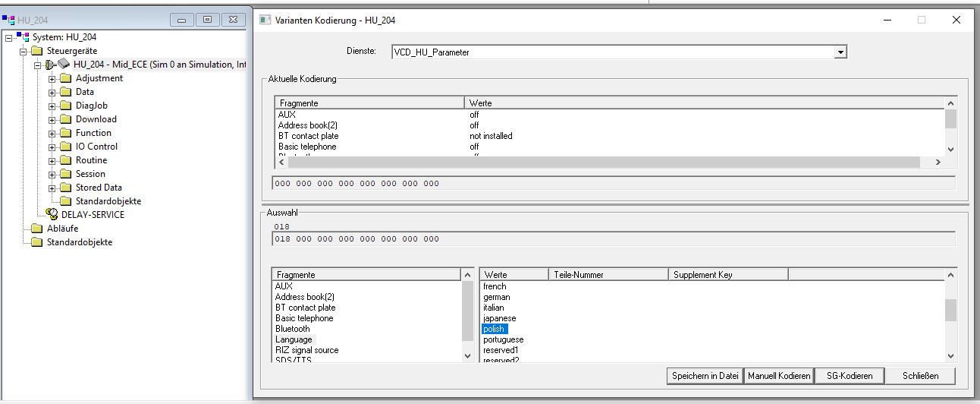
Task: Click Werte list scroll down arrow
Action: click(x=950, y=356)
